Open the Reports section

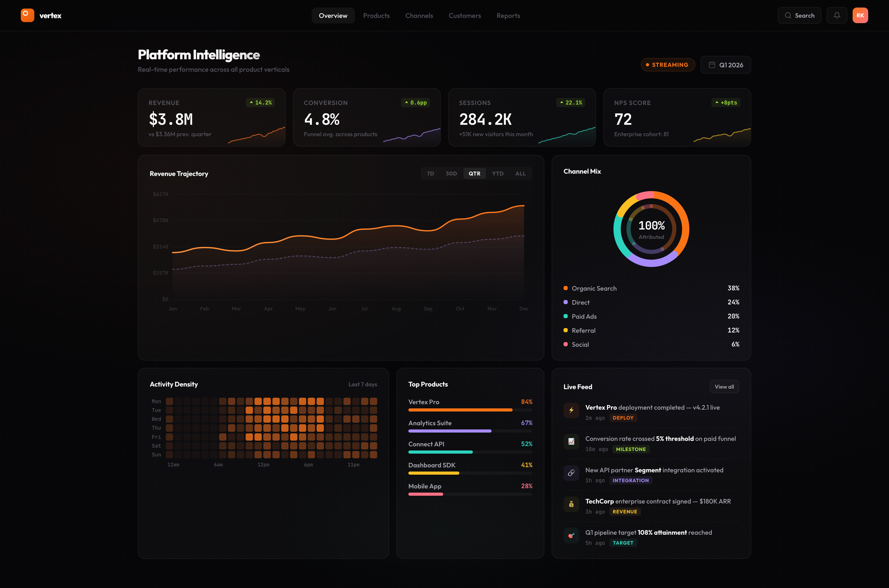pos(508,15)
